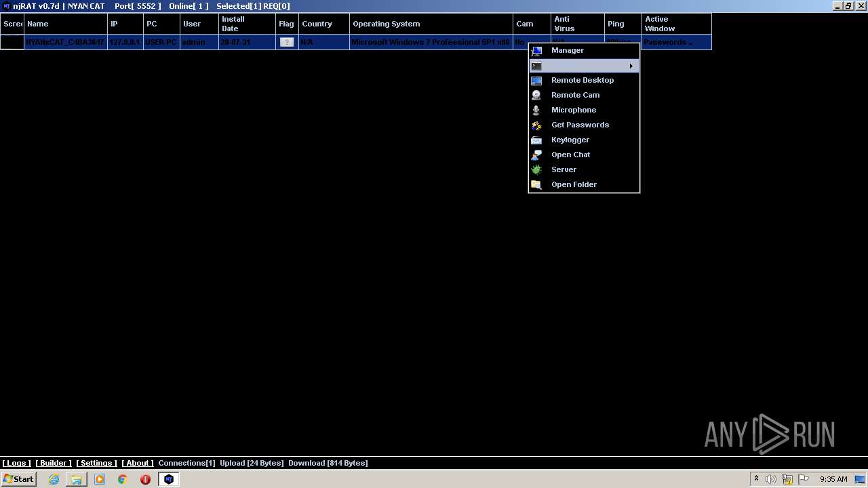Click the Country column header
The width and height of the screenshot is (868, 488).
pyautogui.click(x=324, y=24)
